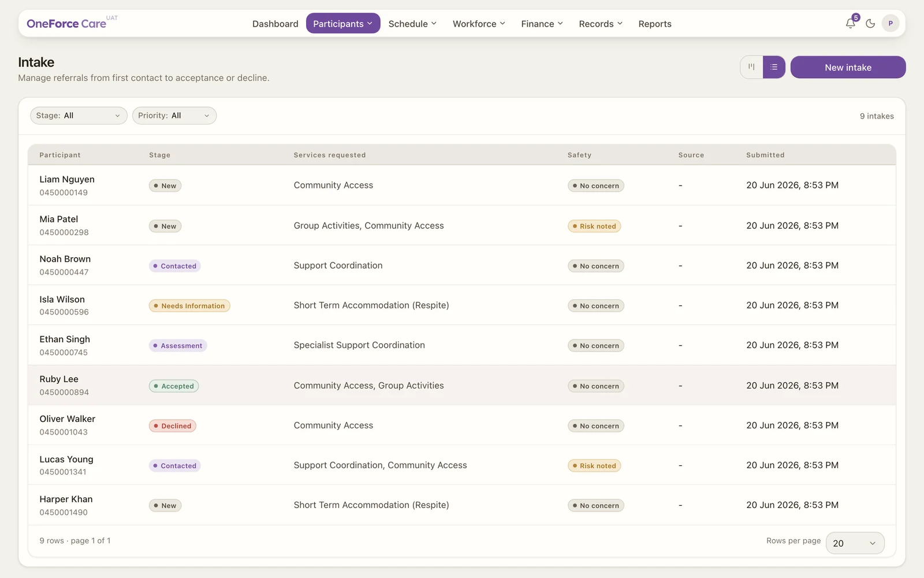Click the Needs Information stage badge
The height and width of the screenshot is (578, 924).
point(189,306)
